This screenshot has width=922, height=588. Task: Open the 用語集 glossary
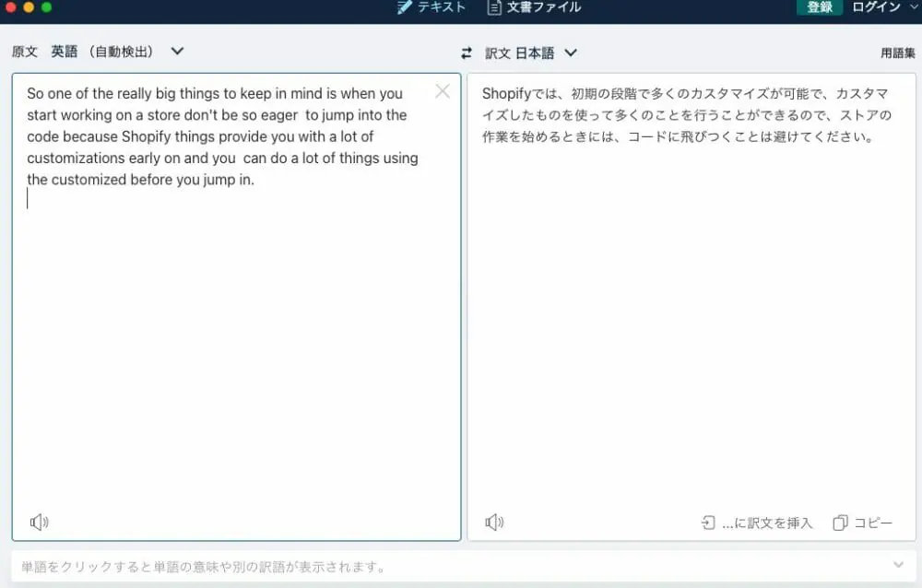click(898, 53)
